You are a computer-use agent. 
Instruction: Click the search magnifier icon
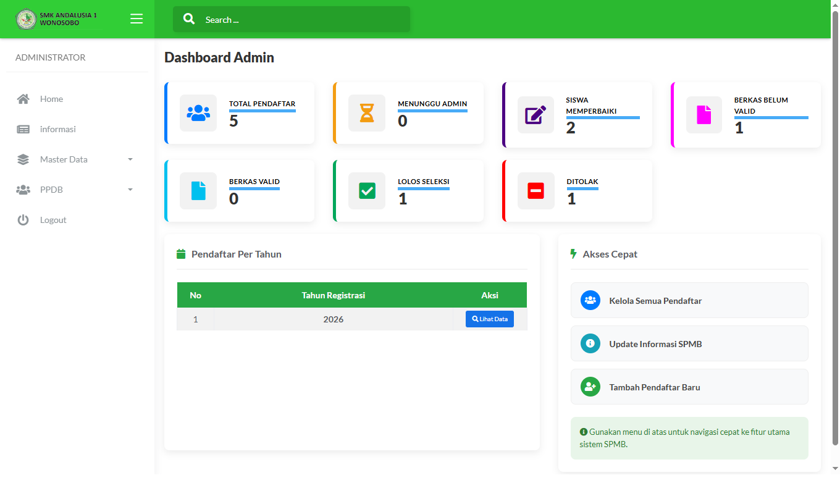[189, 19]
